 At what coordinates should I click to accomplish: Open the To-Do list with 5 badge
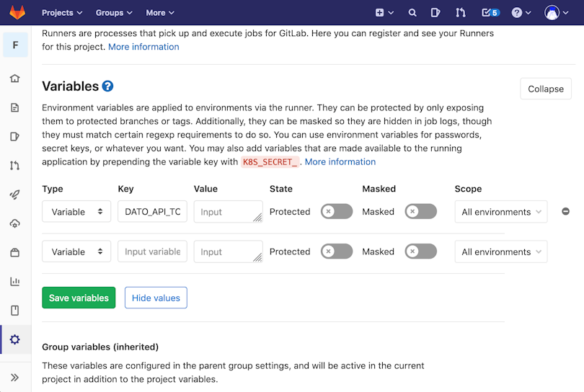(490, 13)
